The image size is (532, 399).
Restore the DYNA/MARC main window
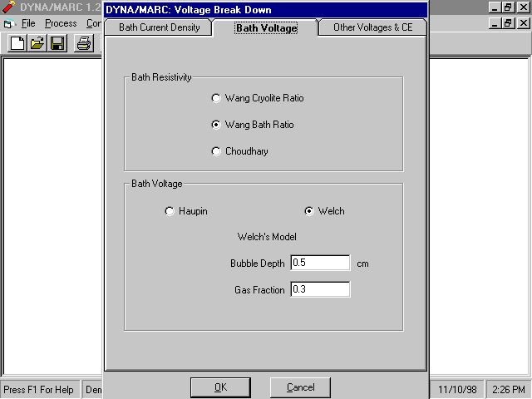point(508,7)
